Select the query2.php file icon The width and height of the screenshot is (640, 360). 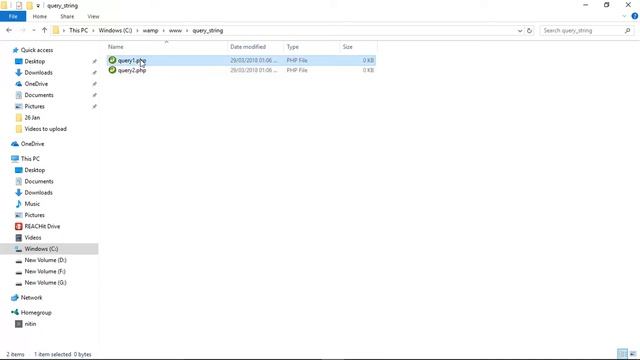(x=112, y=70)
